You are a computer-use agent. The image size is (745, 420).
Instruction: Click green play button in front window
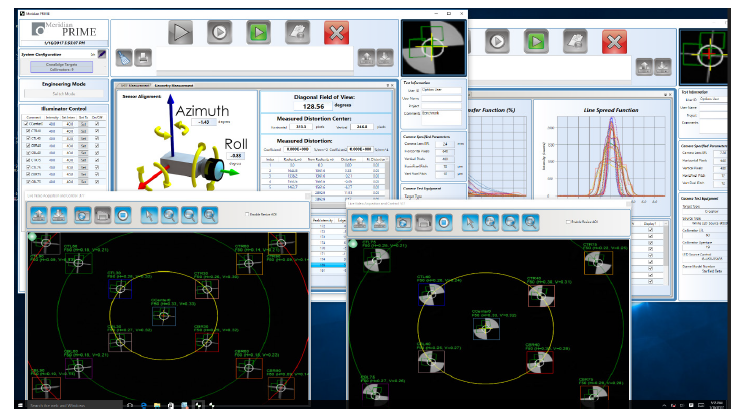(x=258, y=32)
